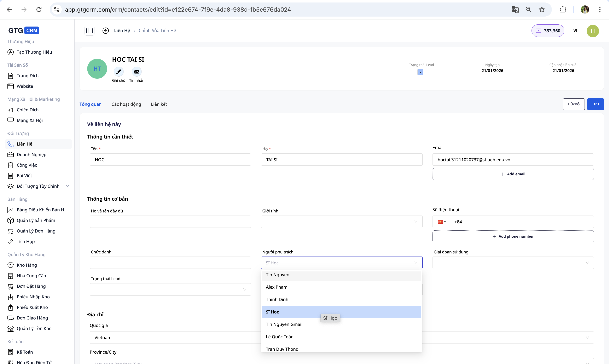Open Tin nhắn envelope icon
The height and width of the screenshot is (364, 609).
137,72
